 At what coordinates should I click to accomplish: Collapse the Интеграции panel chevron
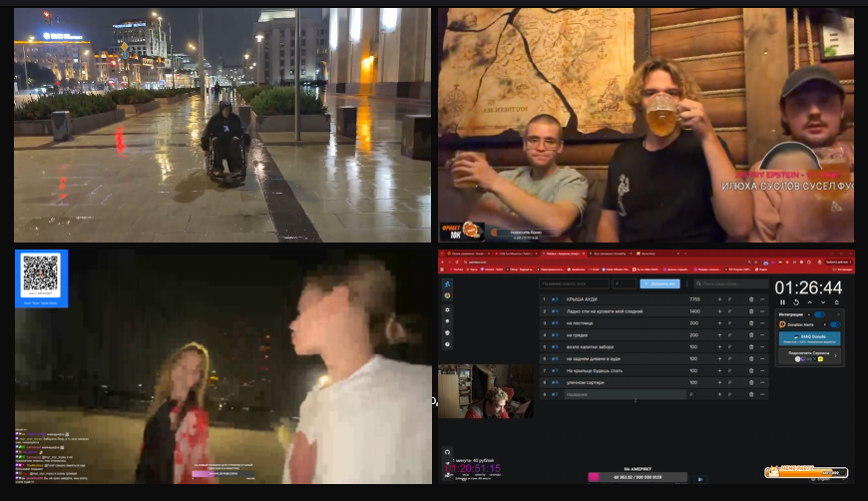tap(839, 314)
